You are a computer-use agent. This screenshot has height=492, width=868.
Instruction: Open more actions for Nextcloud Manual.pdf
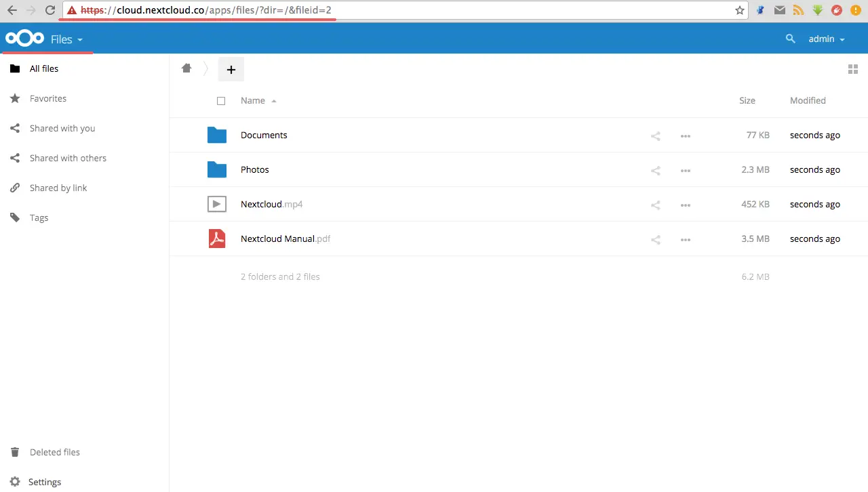coord(686,240)
